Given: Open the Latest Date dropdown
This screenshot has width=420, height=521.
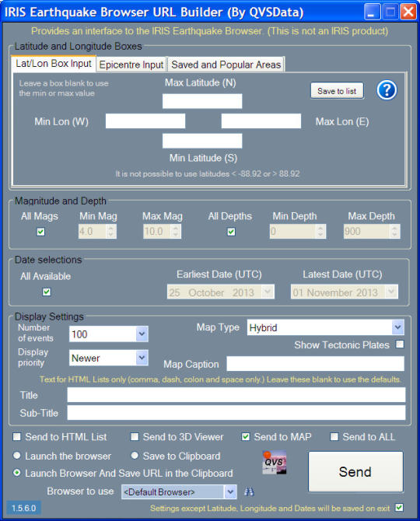Looking at the screenshot, I should 391,292.
